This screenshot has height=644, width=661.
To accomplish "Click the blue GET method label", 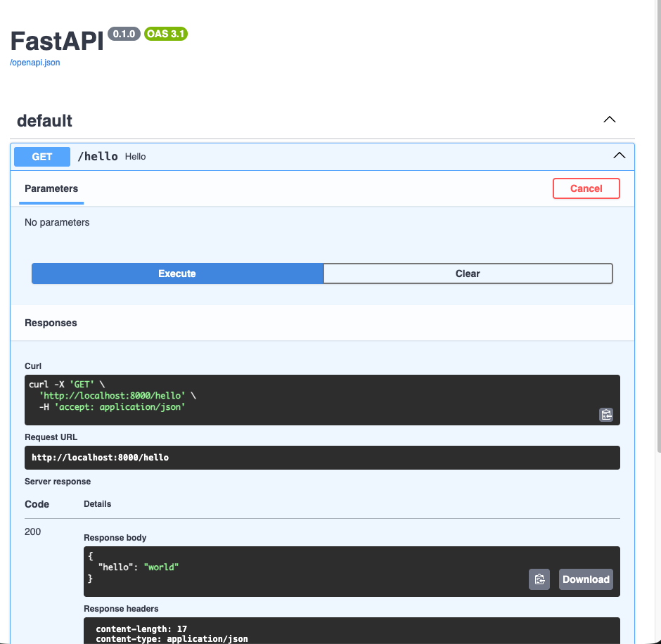I will coord(41,156).
